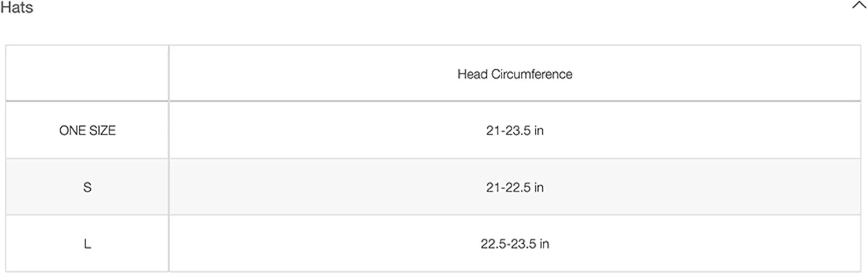This screenshot has height=274, width=868.
Task: Click the number '21' in the S row
Action: pyautogui.click(x=492, y=187)
